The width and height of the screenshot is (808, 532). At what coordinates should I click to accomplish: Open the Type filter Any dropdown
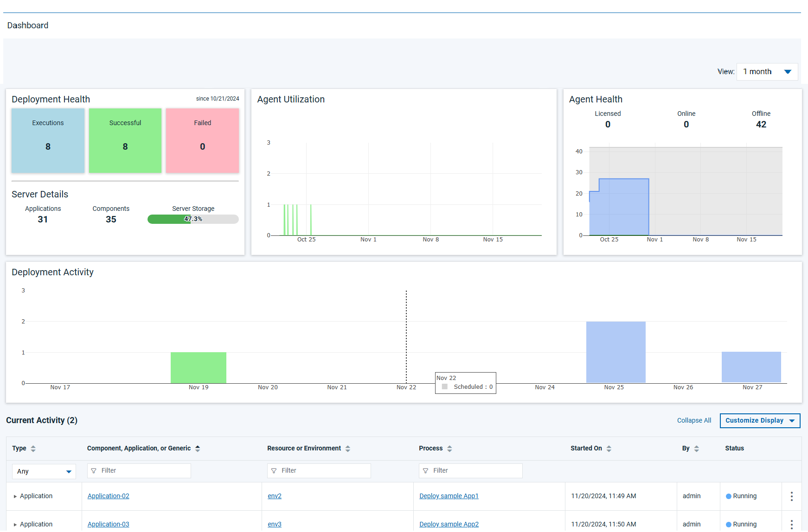coord(44,471)
